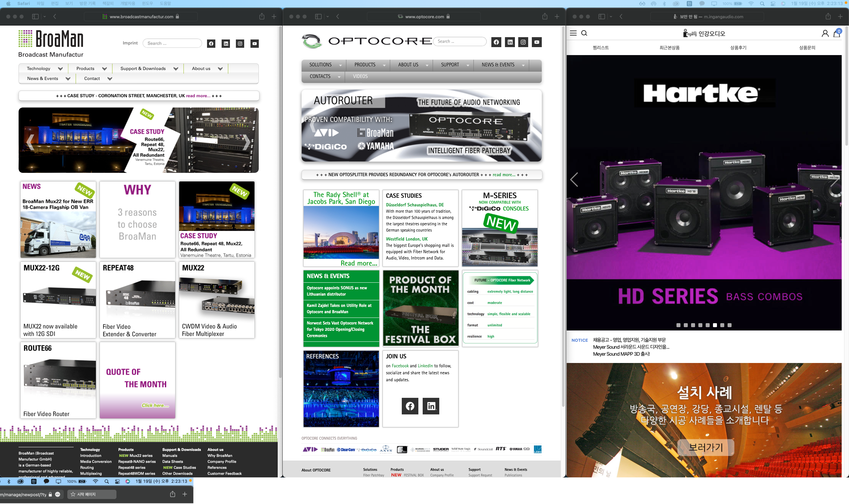This screenshot has width=849, height=504.
Task: Click BroaMan YouTube icon in header
Action: click(254, 43)
